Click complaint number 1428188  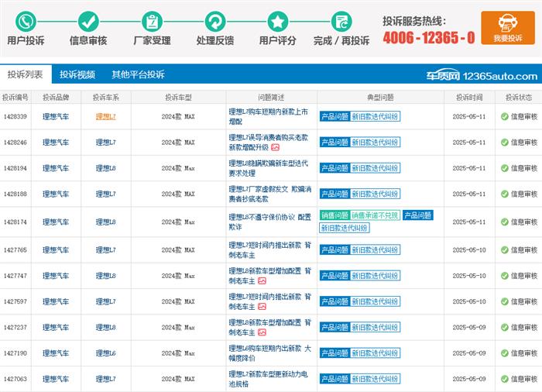(15, 194)
